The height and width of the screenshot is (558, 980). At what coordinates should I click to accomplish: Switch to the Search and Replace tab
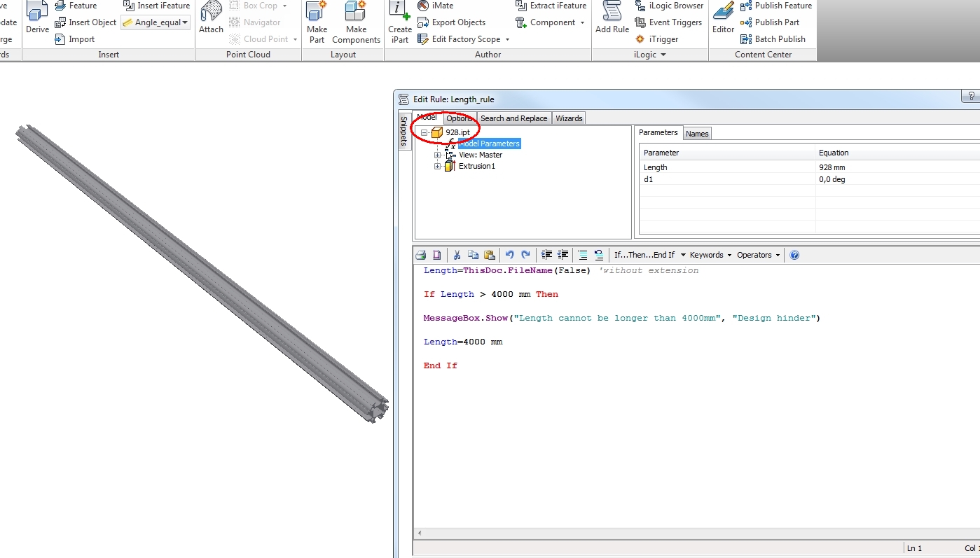[513, 118]
